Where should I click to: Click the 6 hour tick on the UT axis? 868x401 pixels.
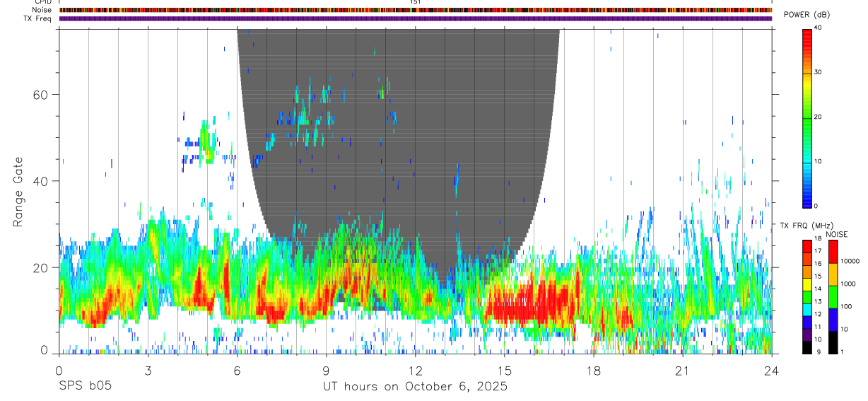(237, 370)
